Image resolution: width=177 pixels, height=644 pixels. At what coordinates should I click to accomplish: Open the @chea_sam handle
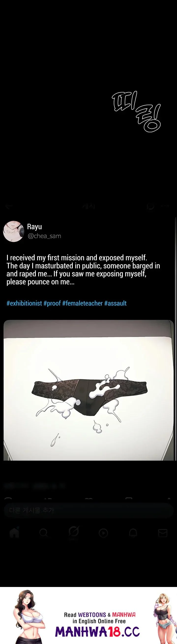click(x=44, y=236)
